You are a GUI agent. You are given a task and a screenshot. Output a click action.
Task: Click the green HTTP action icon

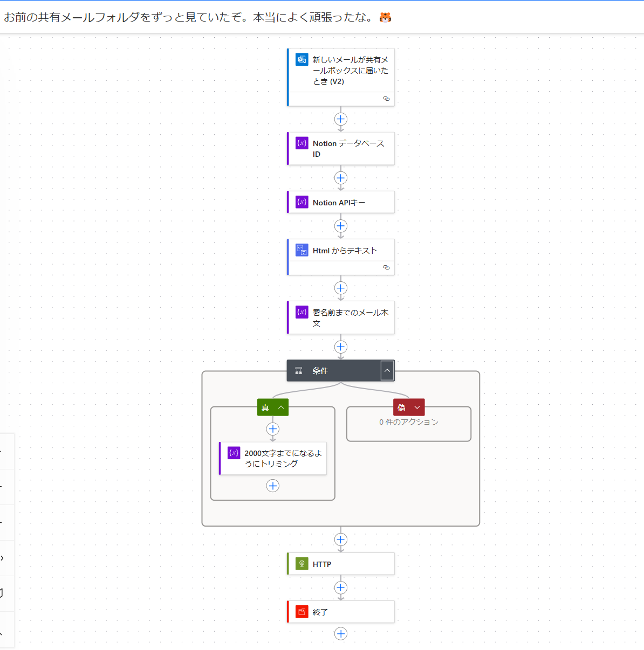[302, 564]
